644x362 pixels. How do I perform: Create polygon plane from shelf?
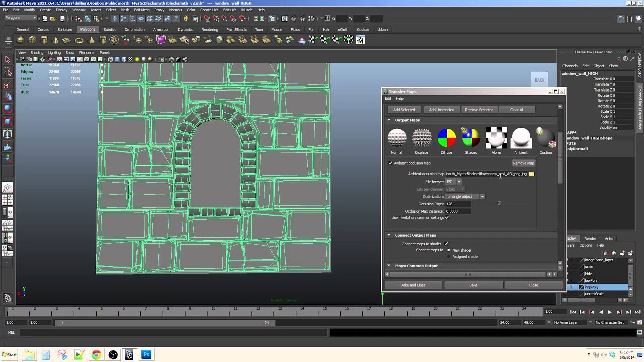coord(67,40)
